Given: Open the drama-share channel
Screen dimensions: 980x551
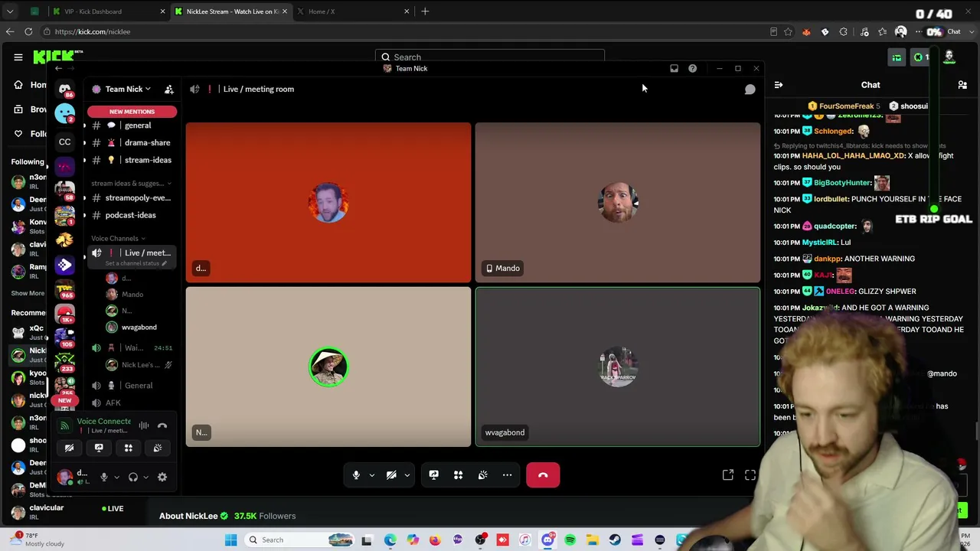Looking at the screenshot, I should [x=132, y=143].
